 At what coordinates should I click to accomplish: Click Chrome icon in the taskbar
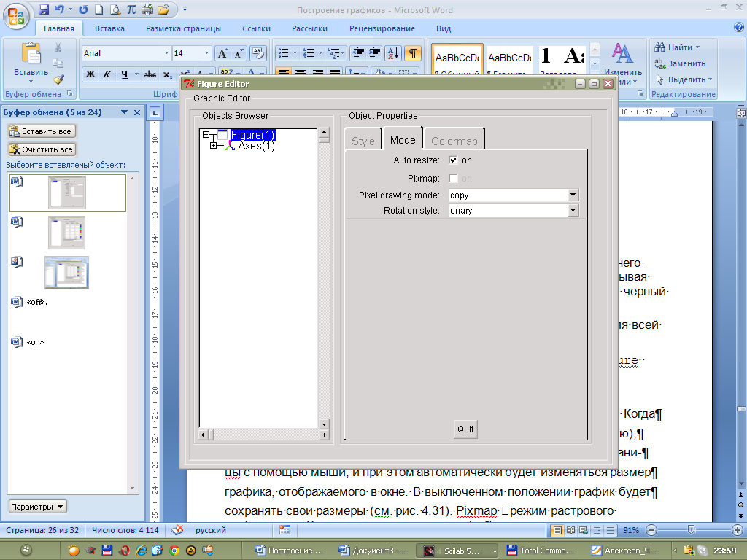(x=174, y=551)
